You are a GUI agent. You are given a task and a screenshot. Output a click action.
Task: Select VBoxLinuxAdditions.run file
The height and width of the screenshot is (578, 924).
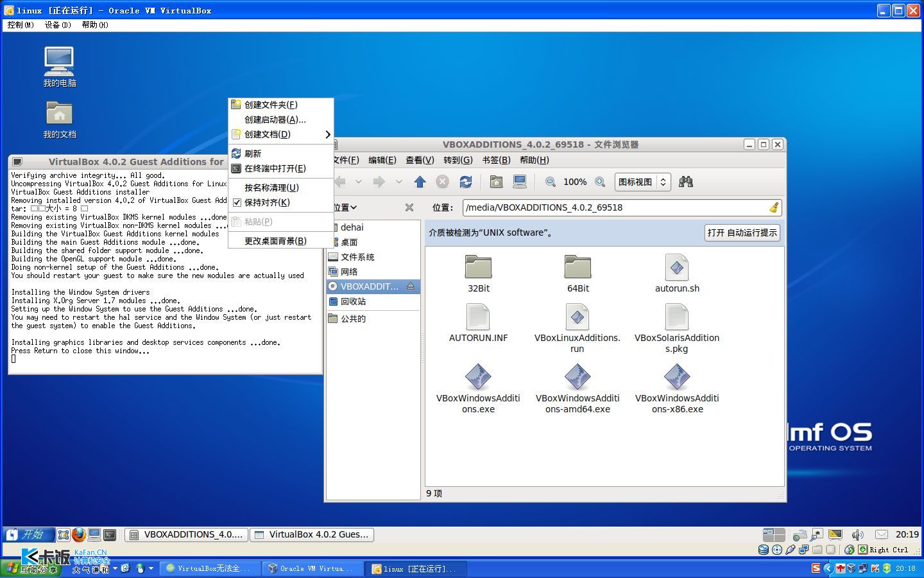pyautogui.click(x=577, y=328)
